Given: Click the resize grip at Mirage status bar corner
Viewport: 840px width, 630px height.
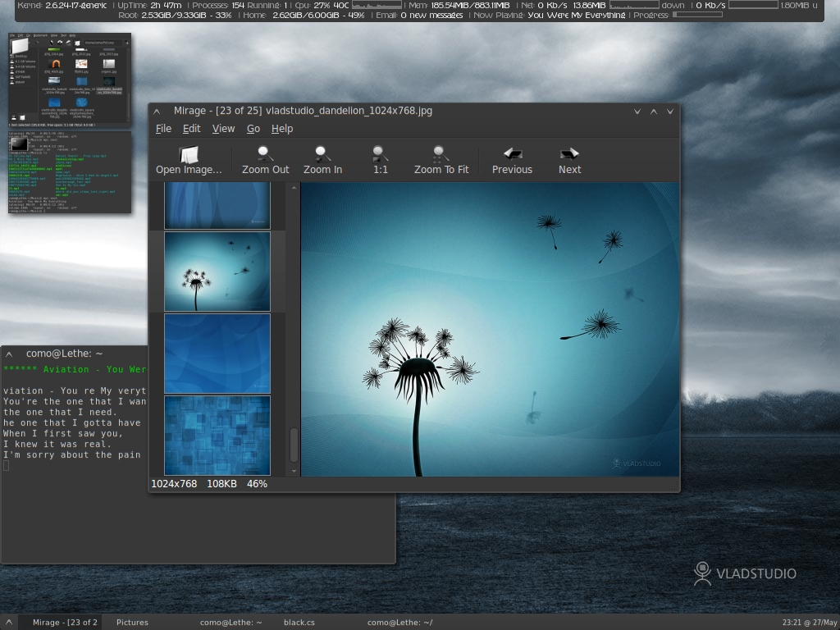Looking at the screenshot, I should click(x=675, y=486).
